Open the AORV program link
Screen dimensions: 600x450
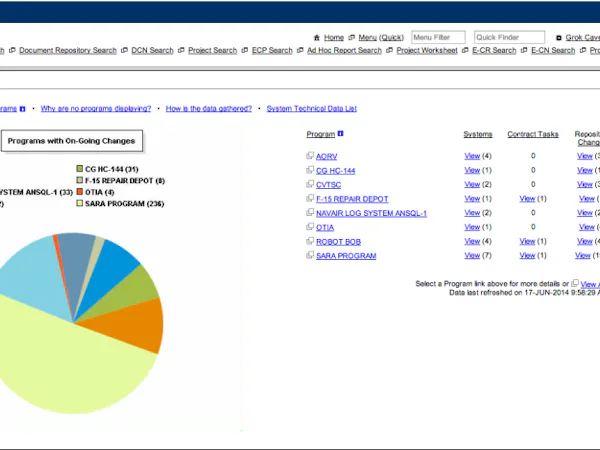pos(326,157)
